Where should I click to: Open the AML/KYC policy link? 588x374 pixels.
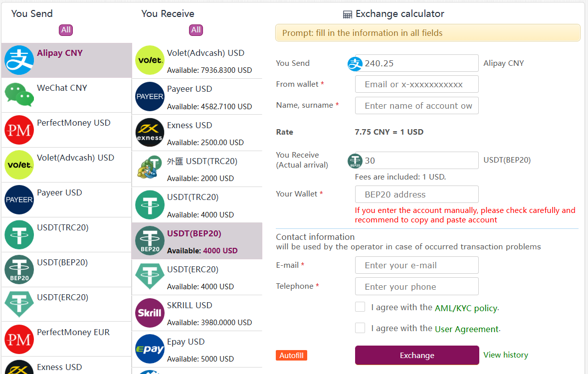click(466, 308)
